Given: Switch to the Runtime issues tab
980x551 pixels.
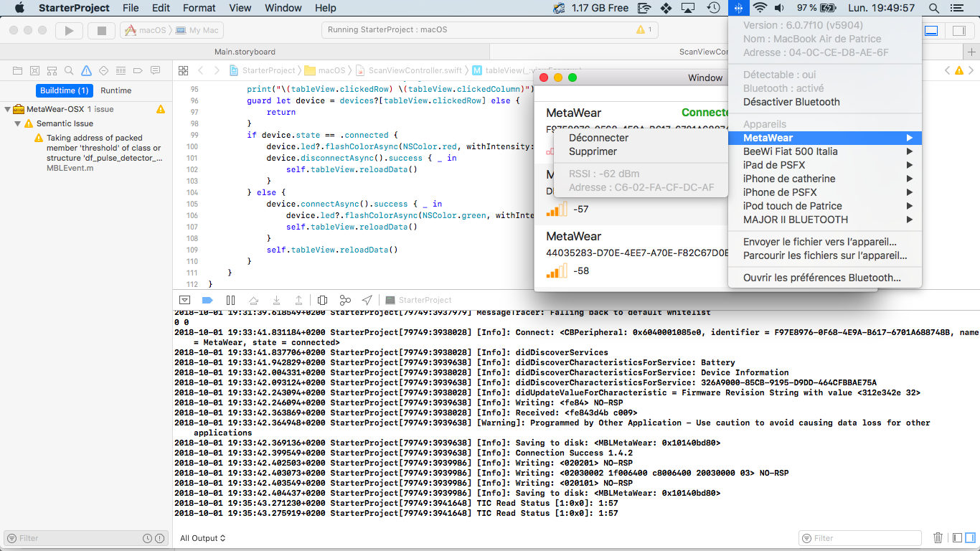Looking at the screenshot, I should [116, 90].
